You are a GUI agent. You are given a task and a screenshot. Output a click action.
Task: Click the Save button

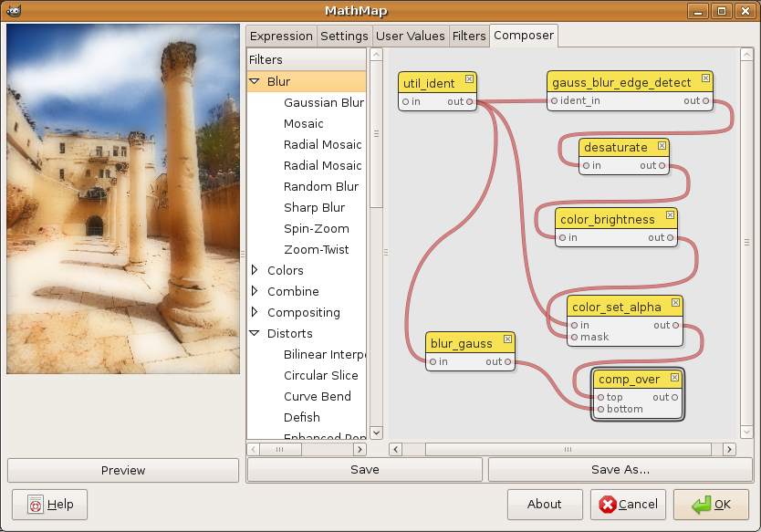click(364, 469)
